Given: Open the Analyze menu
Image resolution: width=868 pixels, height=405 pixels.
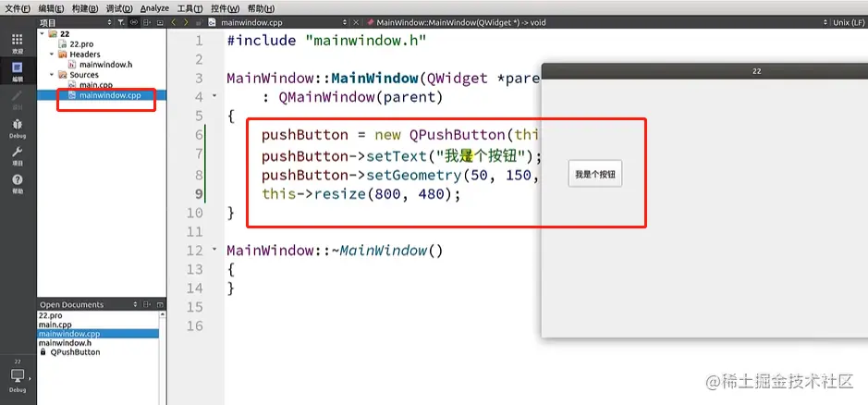Looking at the screenshot, I should 154,8.
